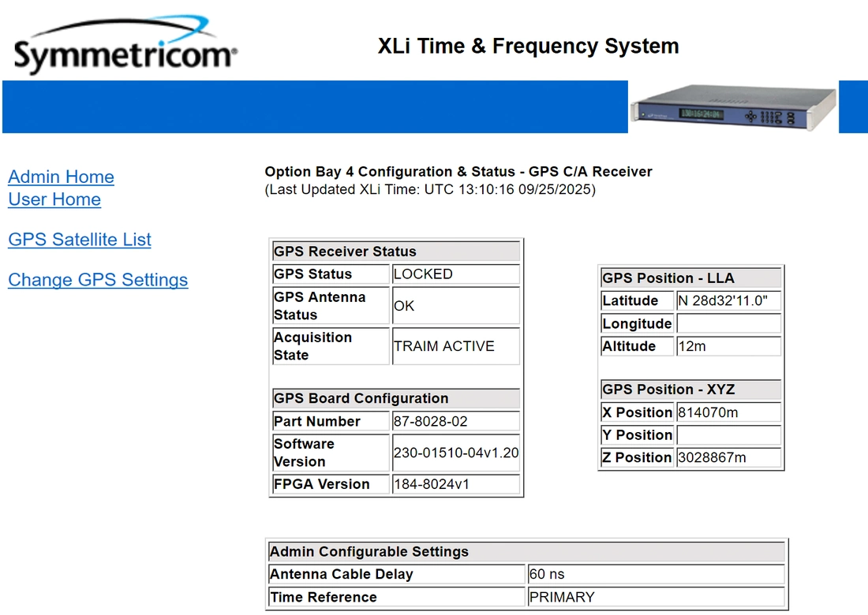Screen dimensions: 868x615
Task: Select the Last Updated XLi Time line
Action: 430,190
